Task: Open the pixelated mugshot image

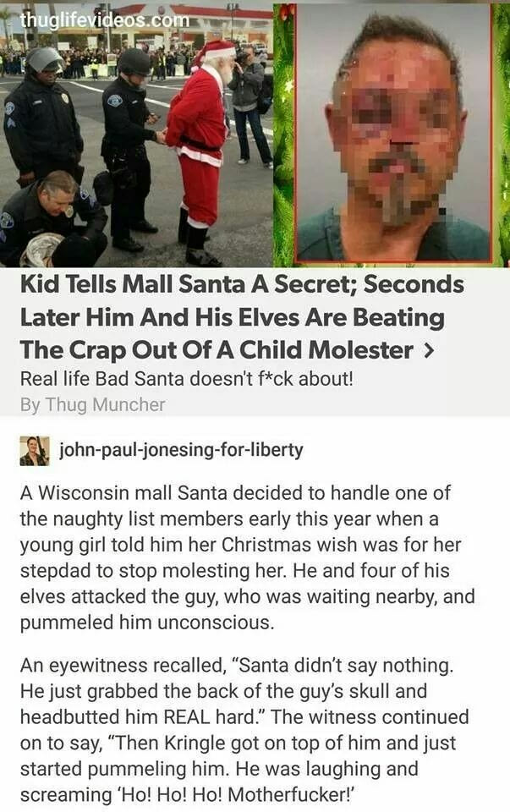Action: (x=393, y=134)
